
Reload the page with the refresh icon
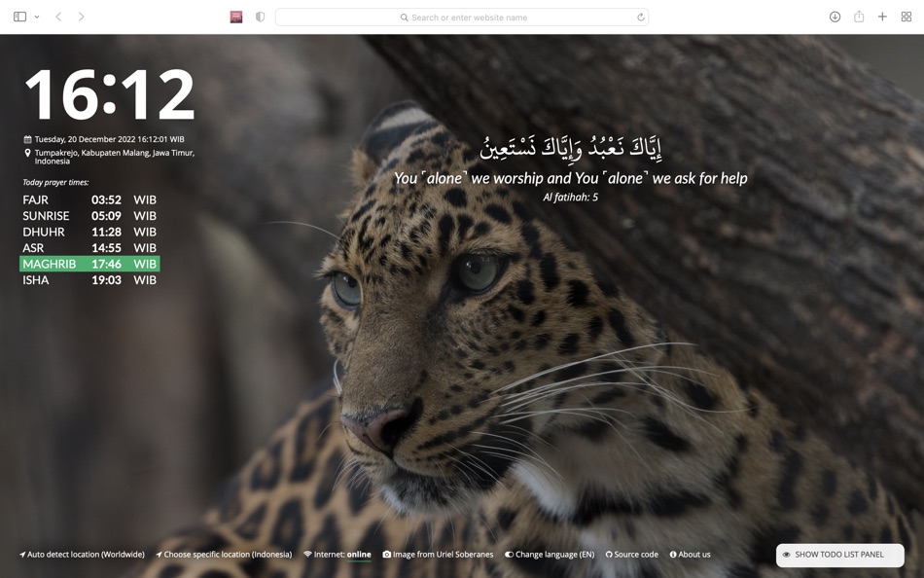641,18
